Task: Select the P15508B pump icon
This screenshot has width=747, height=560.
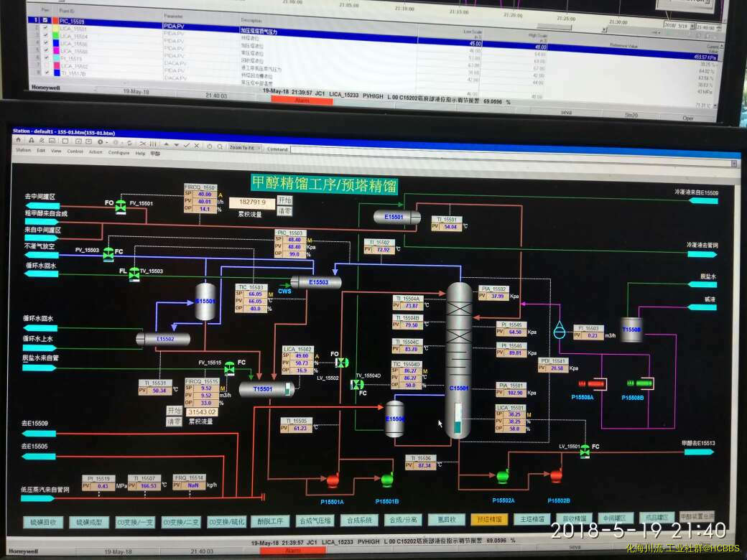Action: coord(637,384)
